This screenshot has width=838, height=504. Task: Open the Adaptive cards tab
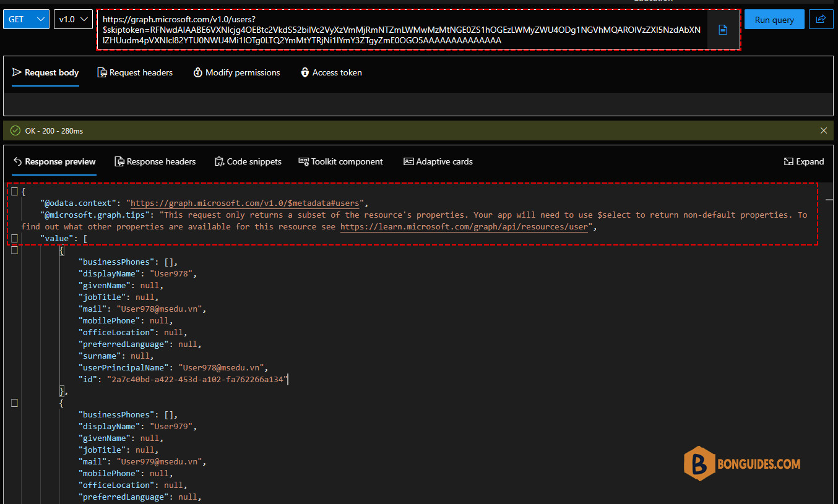[x=438, y=162]
